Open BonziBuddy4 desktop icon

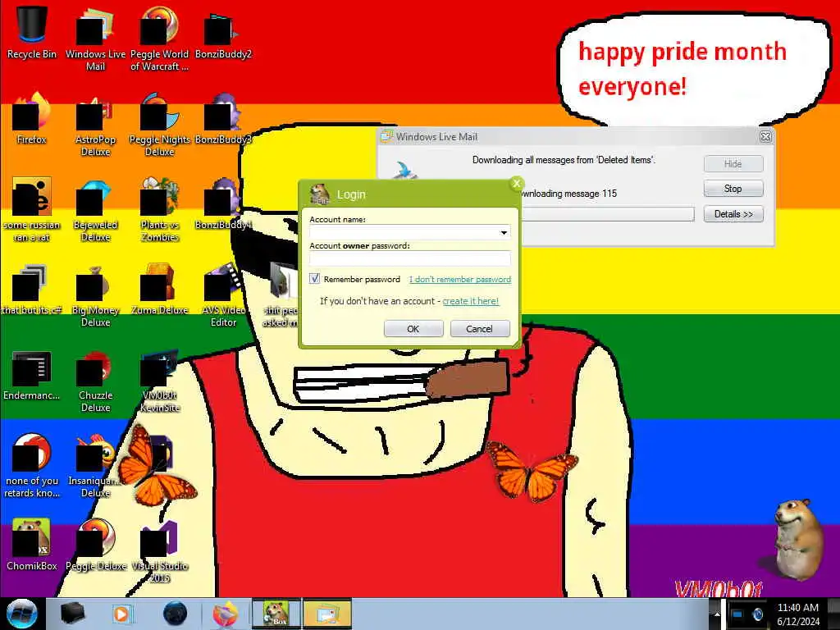(223, 203)
